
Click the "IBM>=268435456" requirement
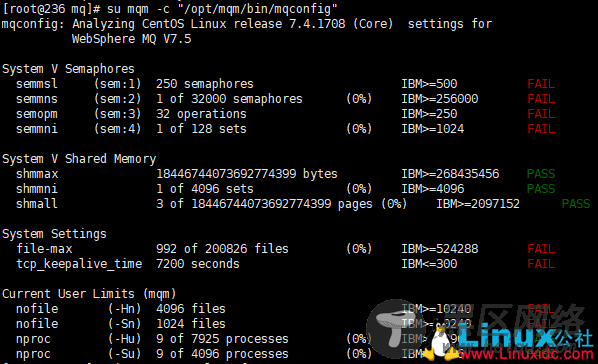point(450,174)
